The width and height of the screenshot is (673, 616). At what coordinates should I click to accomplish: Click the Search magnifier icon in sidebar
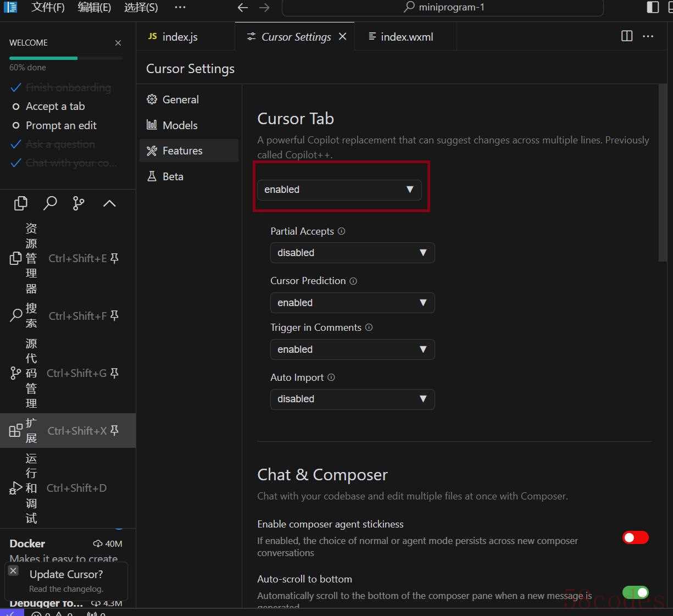50,203
